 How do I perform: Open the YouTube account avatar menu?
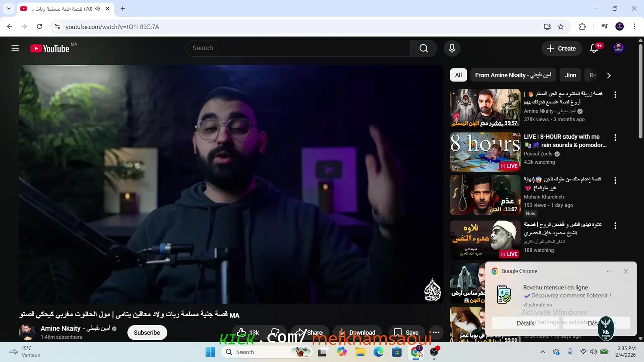[618, 48]
